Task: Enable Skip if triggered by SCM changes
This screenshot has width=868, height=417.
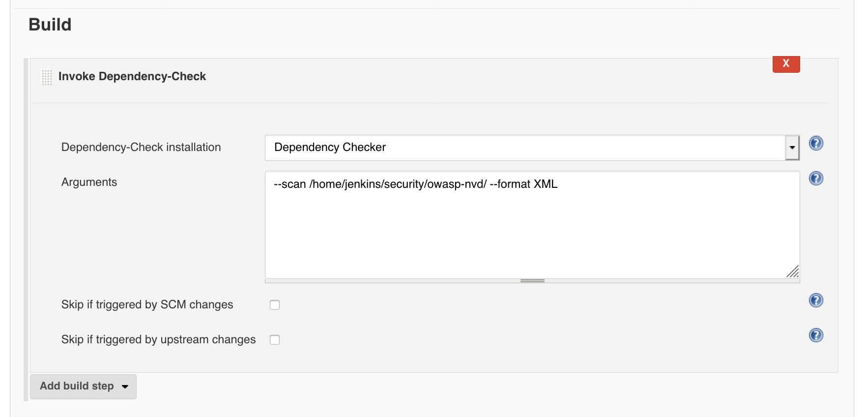Action: point(275,305)
